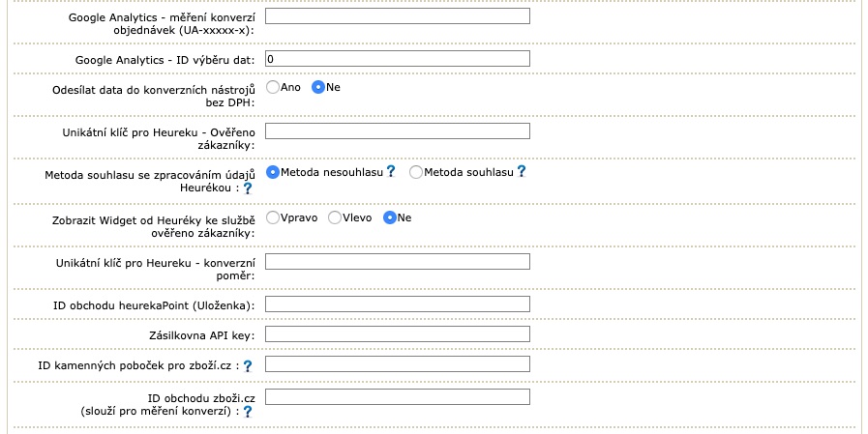Focus ID obchodu zboži.cz field
The height and width of the screenshot is (434, 868).
(x=398, y=397)
